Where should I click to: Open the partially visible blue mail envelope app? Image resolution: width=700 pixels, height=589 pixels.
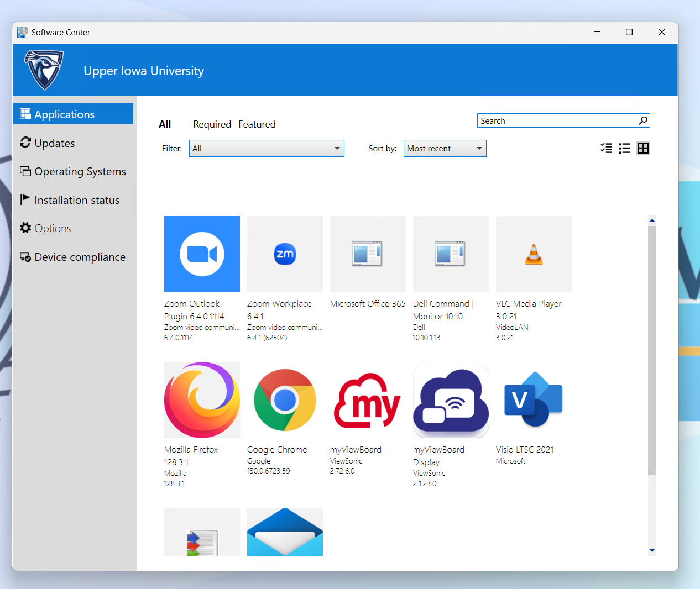tap(285, 532)
